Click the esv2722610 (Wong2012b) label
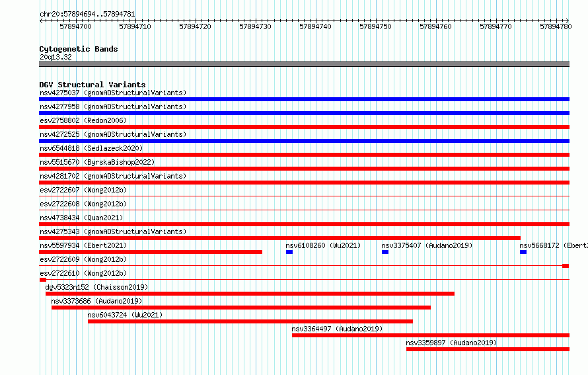 coord(83,273)
